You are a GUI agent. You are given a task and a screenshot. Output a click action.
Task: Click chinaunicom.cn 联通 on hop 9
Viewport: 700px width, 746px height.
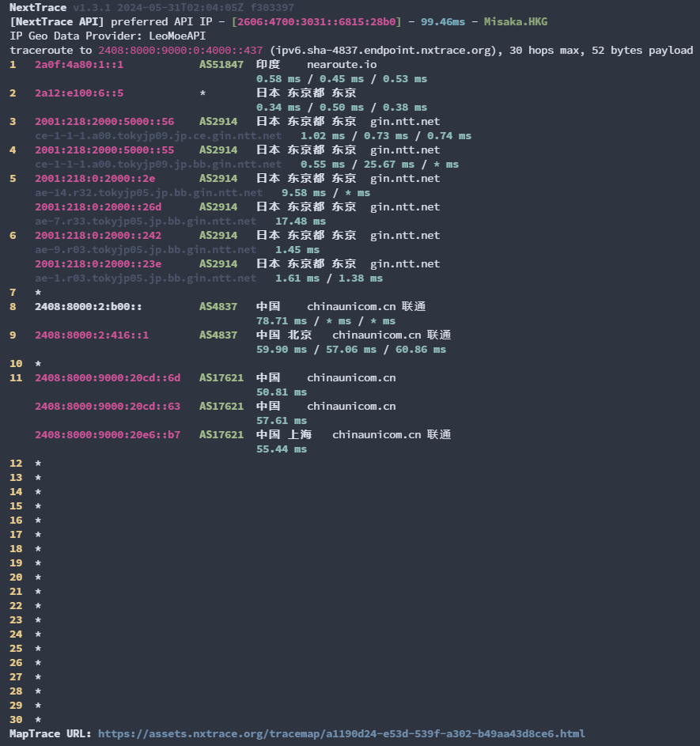click(392, 335)
